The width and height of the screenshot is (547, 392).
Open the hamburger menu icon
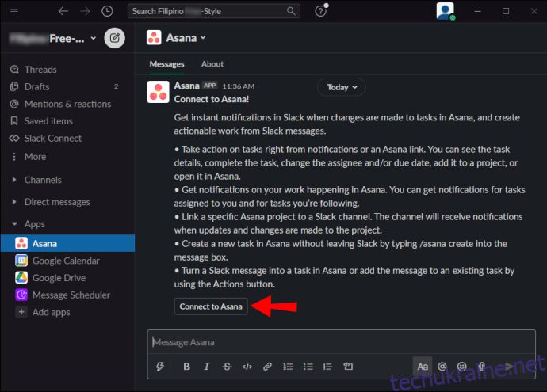coord(14,12)
